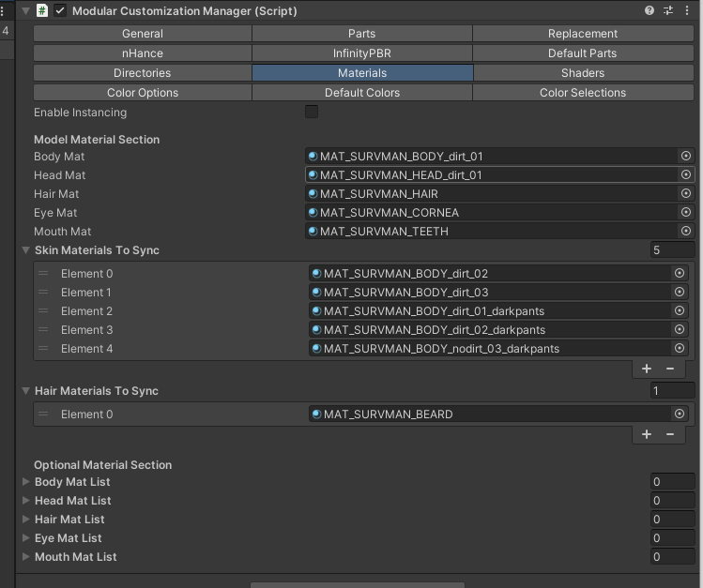Collapse Skin Materials To Sync list

coord(26,251)
